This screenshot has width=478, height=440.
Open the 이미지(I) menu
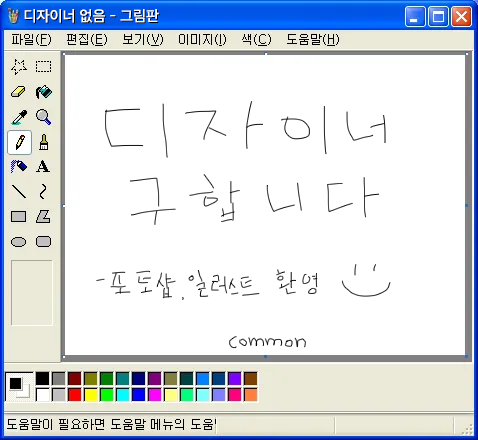click(202, 40)
